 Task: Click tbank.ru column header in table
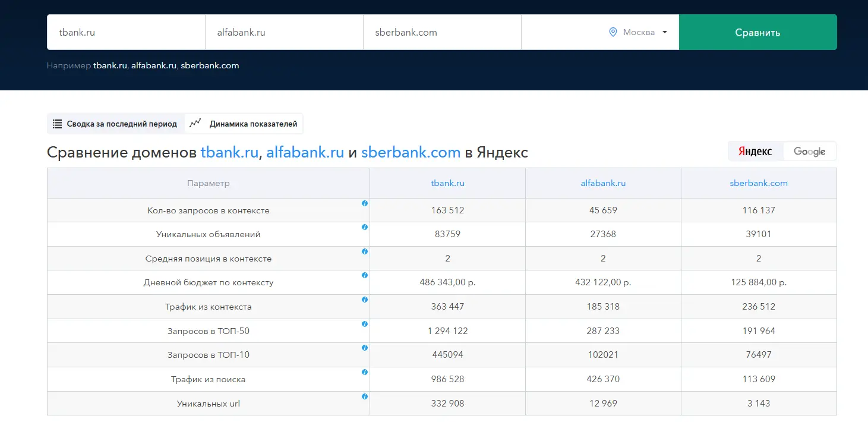click(447, 183)
